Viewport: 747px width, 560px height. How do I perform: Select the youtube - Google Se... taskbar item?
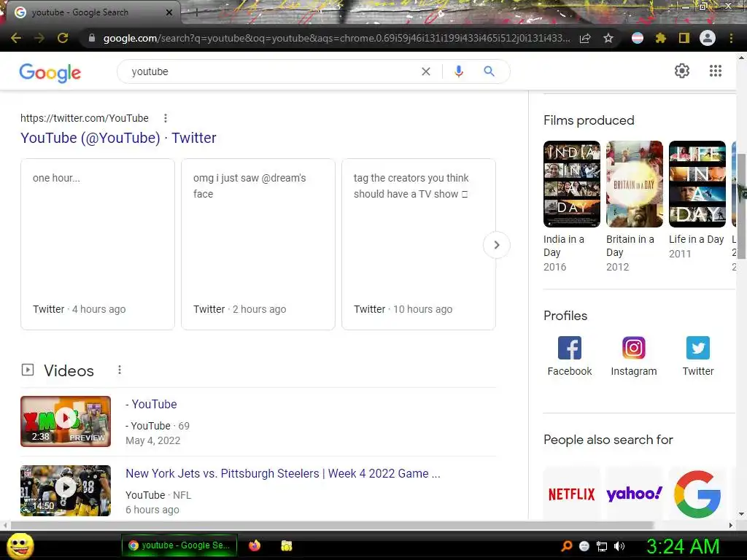pyautogui.click(x=179, y=545)
